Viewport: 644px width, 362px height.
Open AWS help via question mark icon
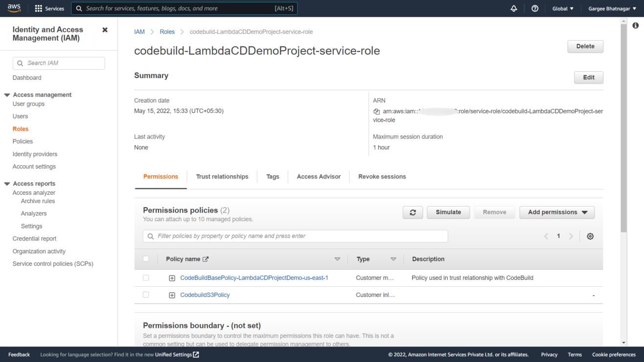click(x=534, y=8)
